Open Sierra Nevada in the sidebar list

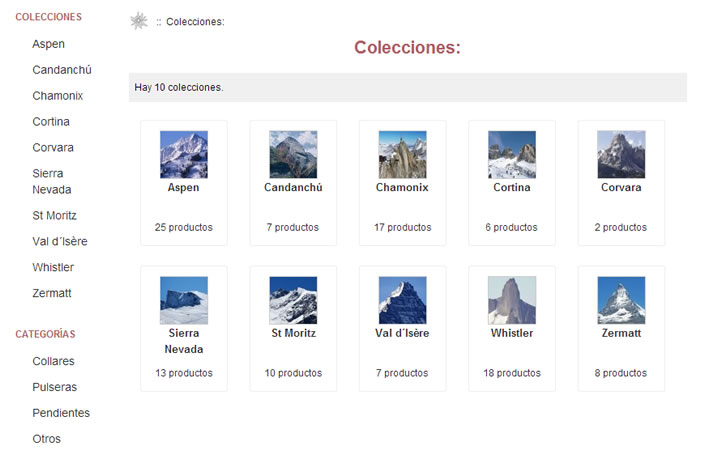(x=52, y=181)
